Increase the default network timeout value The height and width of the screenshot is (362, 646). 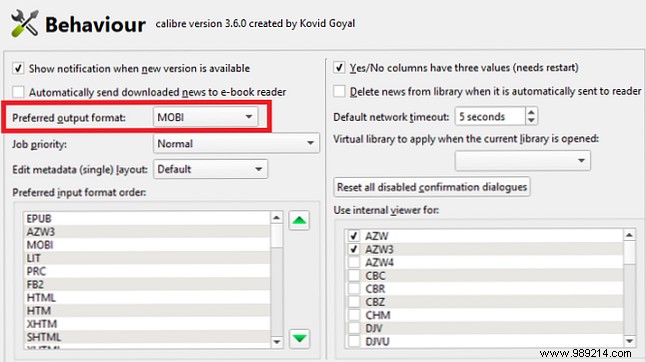[x=531, y=112]
